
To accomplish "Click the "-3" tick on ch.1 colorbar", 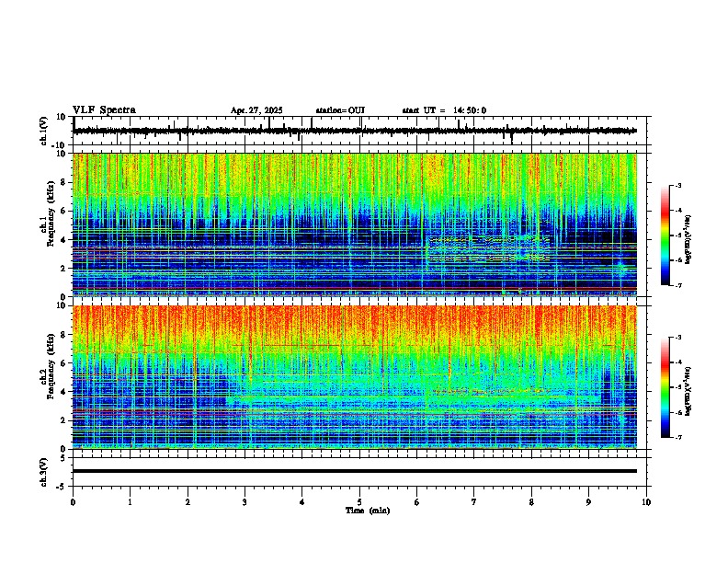I will (x=677, y=186).
